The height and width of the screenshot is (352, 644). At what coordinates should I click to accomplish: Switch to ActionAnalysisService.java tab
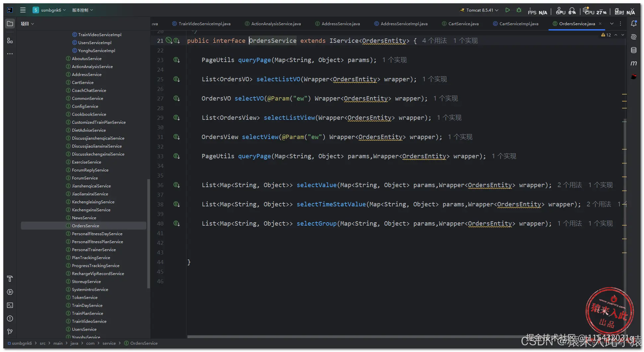coord(273,24)
